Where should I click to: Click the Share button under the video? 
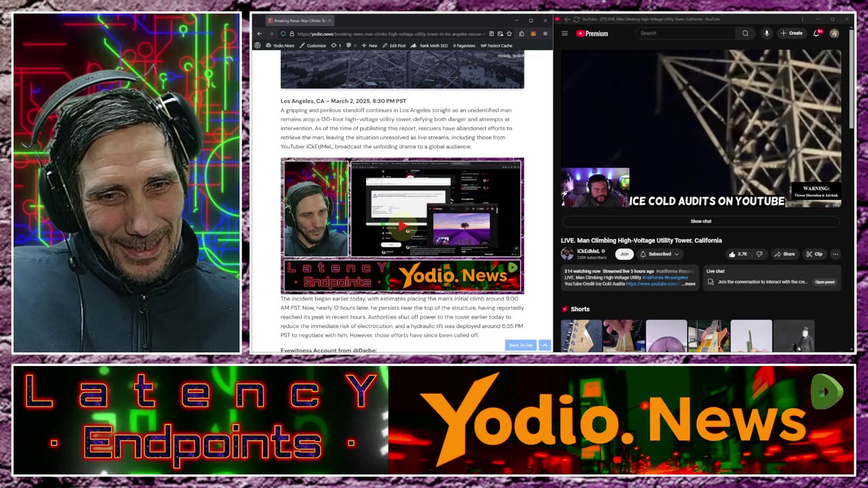click(785, 254)
